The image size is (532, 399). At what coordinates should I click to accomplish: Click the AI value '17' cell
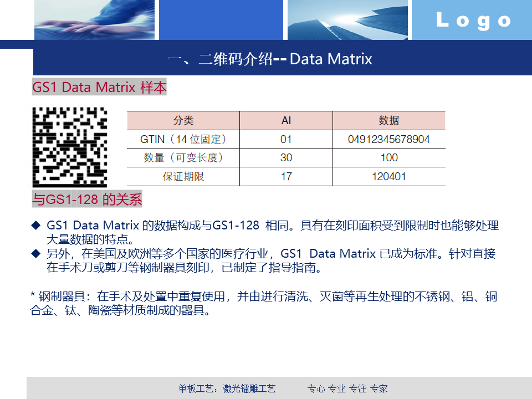click(286, 176)
